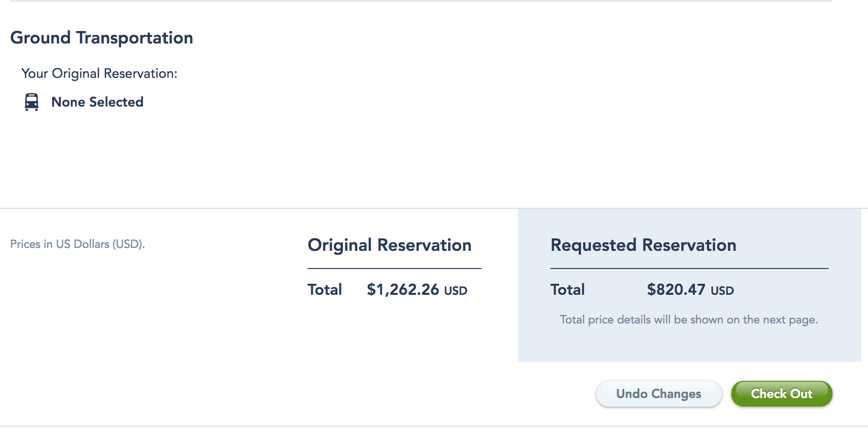Viewport: 868px width, 430px height.
Task: Click the Check Out button
Action: (x=781, y=394)
